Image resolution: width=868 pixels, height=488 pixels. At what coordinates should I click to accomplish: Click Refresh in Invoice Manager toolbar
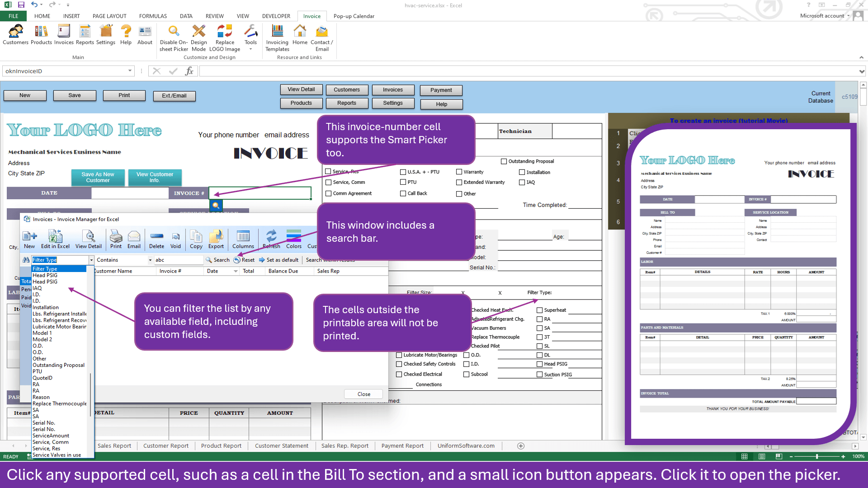271,239
